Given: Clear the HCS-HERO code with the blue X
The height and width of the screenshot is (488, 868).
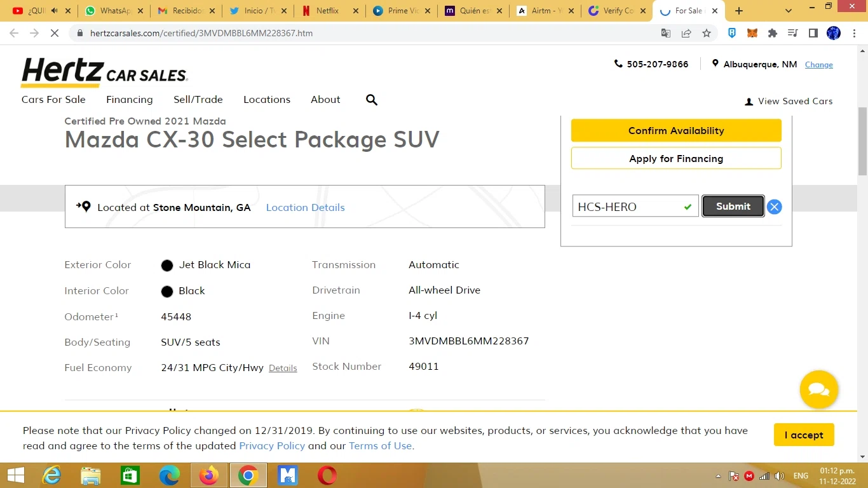Looking at the screenshot, I should pyautogui.click(x=774, y=207).
